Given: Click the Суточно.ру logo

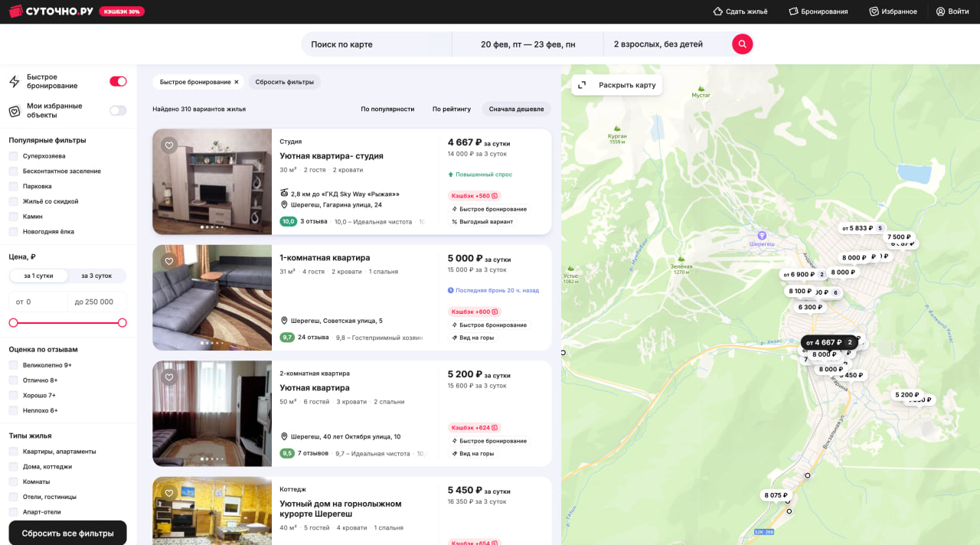Looking at the screenshot, I should click(51, 11).
